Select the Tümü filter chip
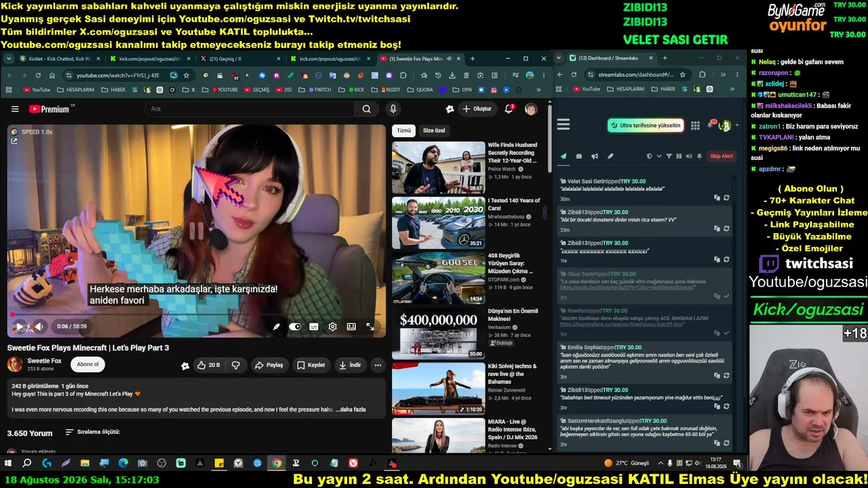This screenshot has height=488, width=868. coord(403,130)
